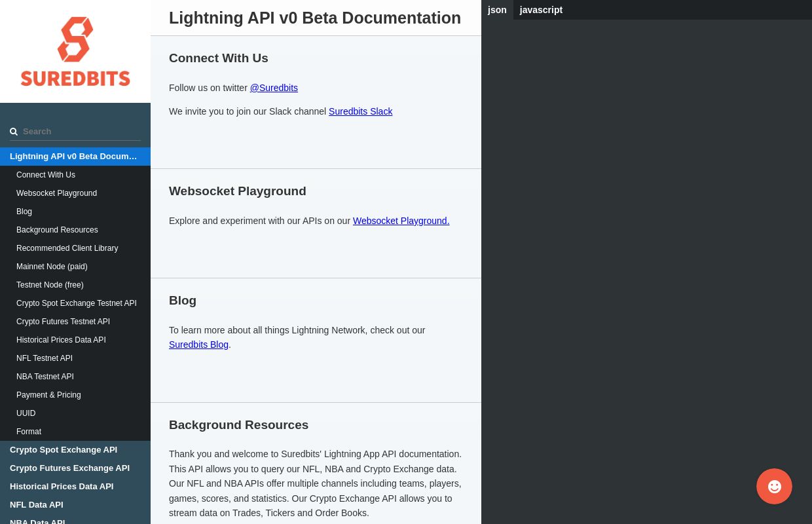Select Lightning API v0 Beta Documentation sidebar section
812x524 pixels.
pos(75,157)
